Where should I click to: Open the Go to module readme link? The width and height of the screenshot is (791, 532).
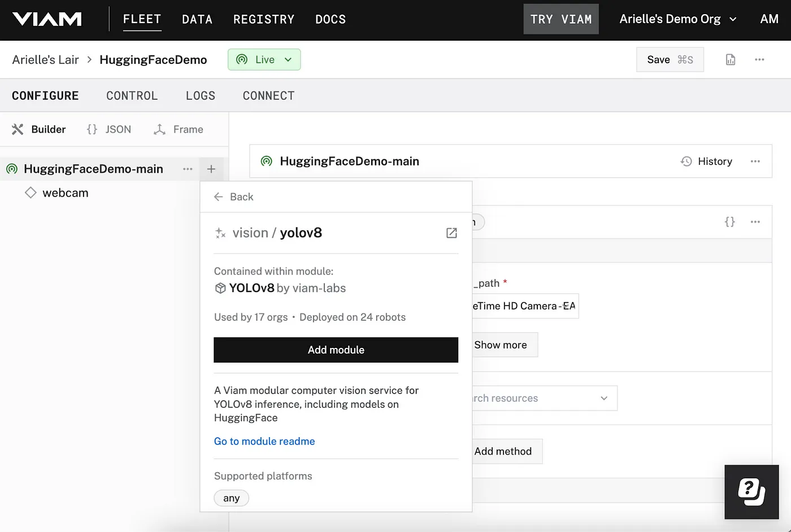pos(264,442)
